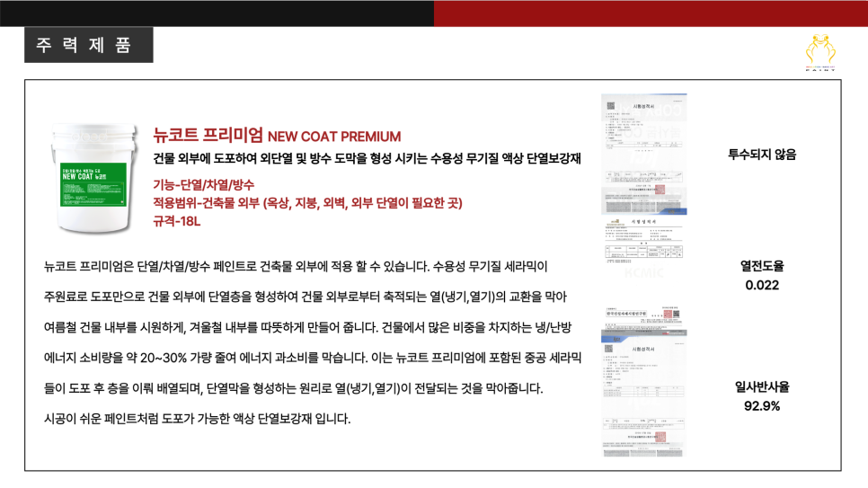Click the 투수되지 않음 label

pos(762,155)
